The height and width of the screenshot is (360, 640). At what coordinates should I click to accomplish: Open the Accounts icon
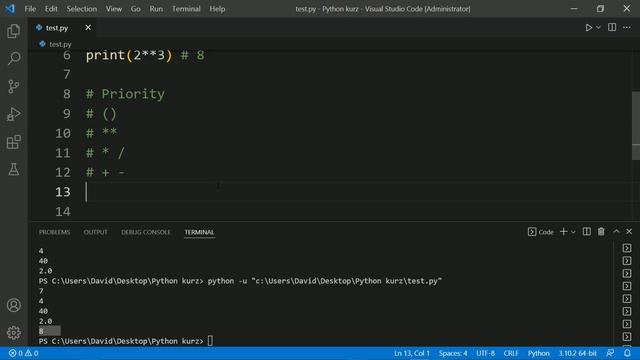[x=13, y=305]
